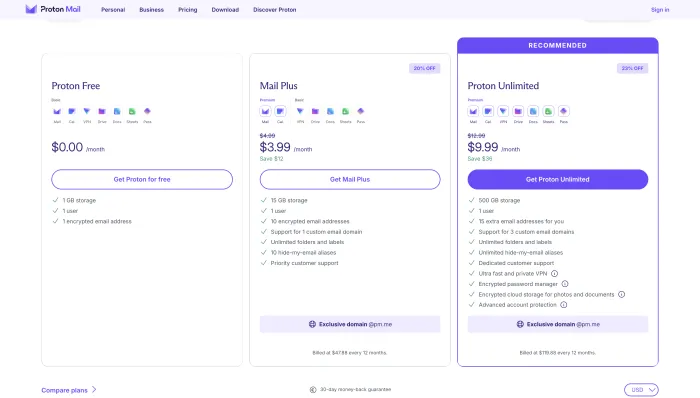Click premium Cal icon in Mail Plus card
Screen dimensions: 700x398
tap(280, 111)
